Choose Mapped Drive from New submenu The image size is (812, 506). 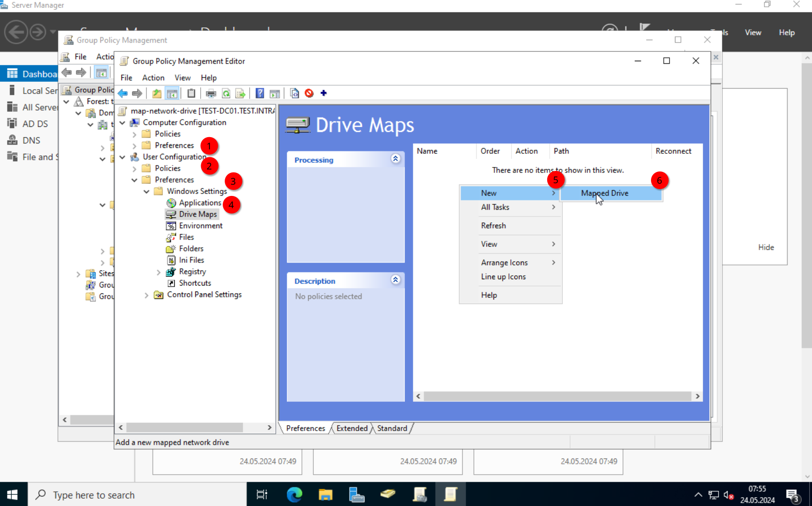point(611,193)
